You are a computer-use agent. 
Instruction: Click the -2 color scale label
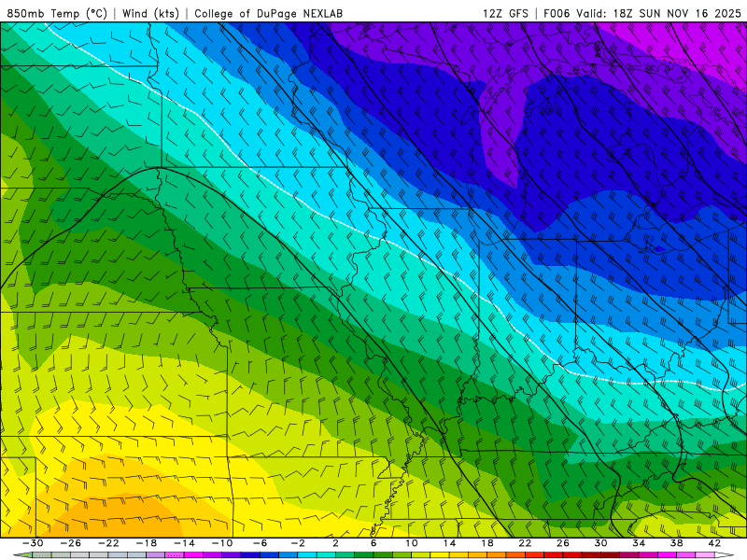click(298, 543)
